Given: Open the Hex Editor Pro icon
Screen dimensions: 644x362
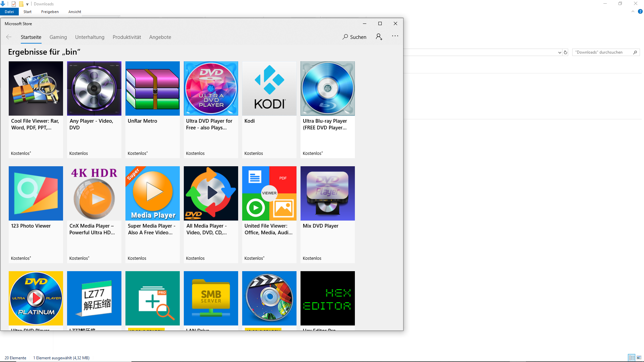Looking at the screenshot, I should (327, 298).
